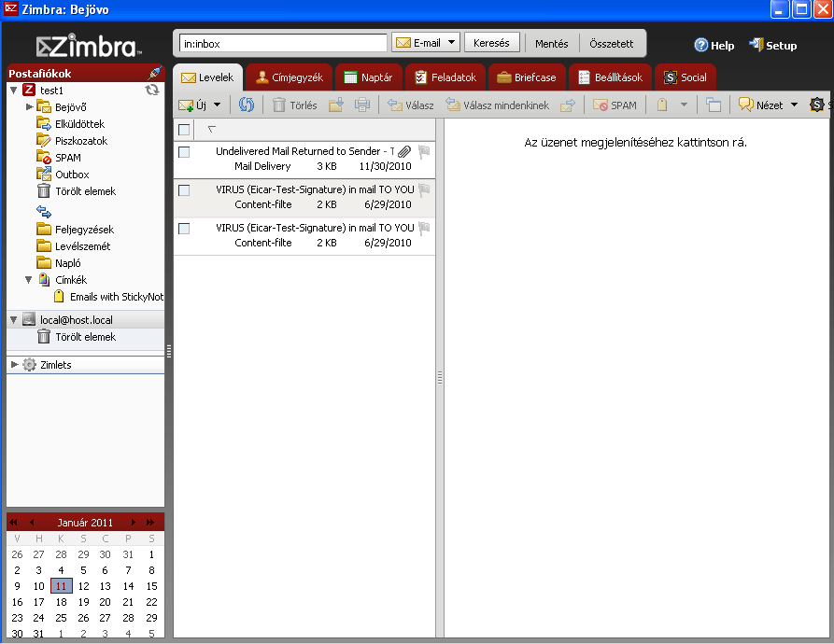
Task: Expand the Zimlets section
Action: pos(14,365)
